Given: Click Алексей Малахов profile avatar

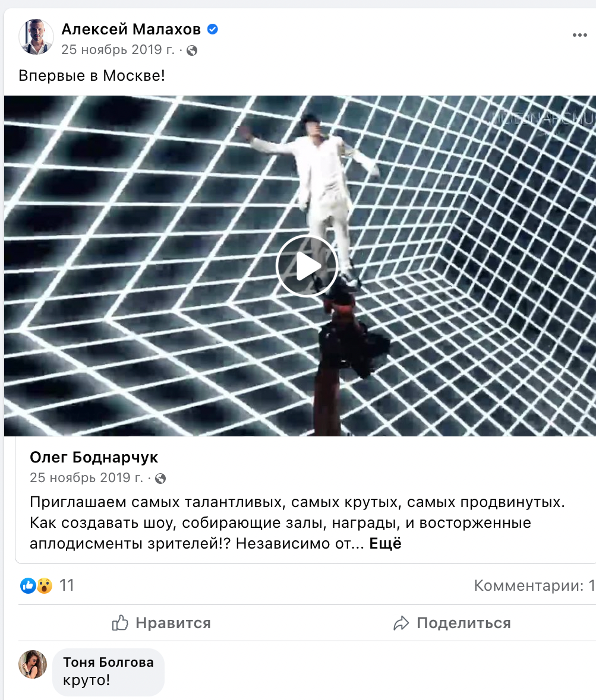Looking at the screenshot, I should point(36,37).
